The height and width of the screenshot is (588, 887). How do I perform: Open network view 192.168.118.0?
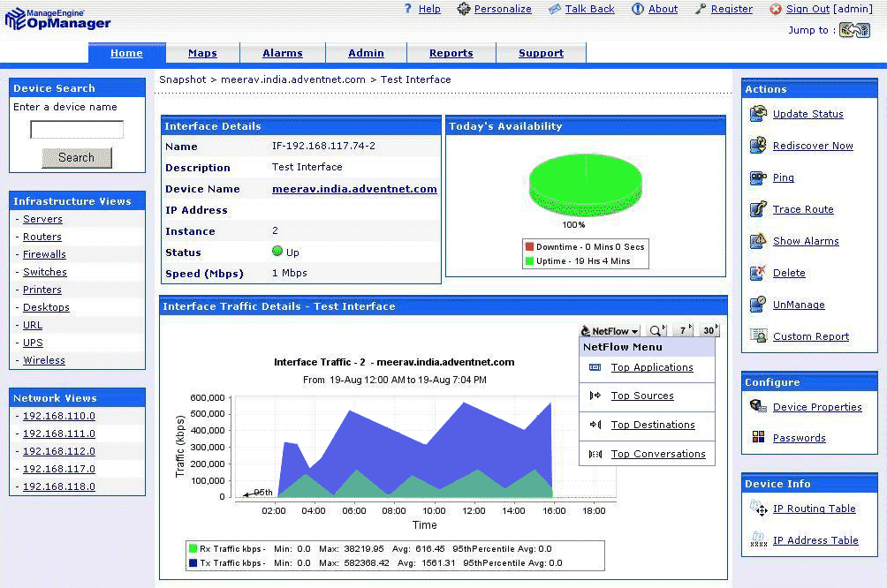(59, 486)
